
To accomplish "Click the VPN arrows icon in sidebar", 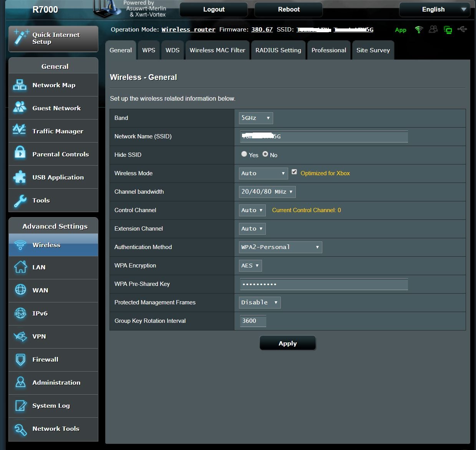I will coord(20,336).
